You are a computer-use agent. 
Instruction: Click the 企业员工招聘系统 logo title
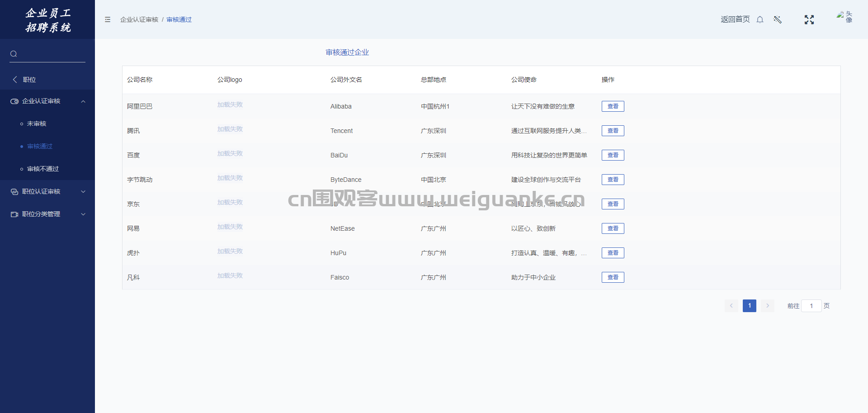[48, 20]
